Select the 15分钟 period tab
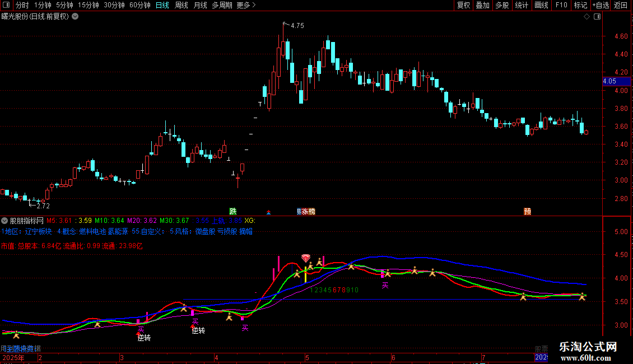 89,5
